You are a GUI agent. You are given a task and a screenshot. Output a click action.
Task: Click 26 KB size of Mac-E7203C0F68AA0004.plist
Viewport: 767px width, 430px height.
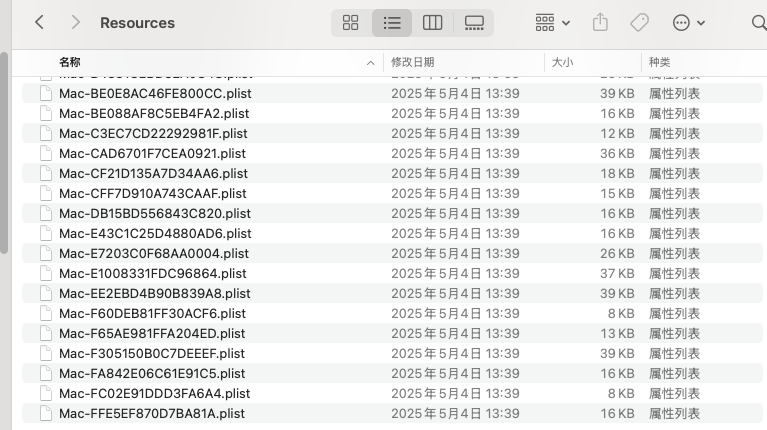[x=617, y=254]
